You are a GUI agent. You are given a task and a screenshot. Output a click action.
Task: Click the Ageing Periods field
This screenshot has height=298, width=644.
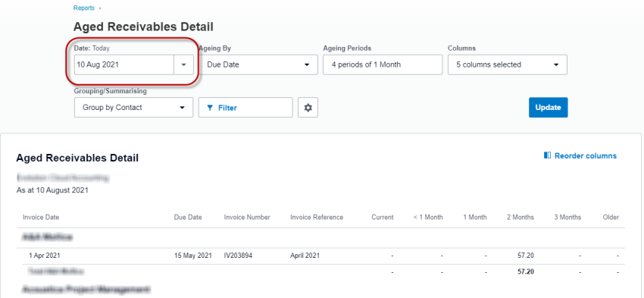click(383, 64)
